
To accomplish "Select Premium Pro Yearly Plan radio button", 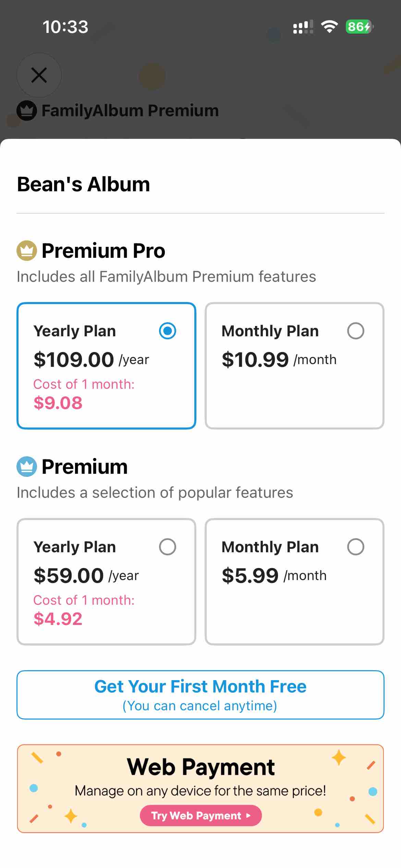I will [x=168, y=331].
